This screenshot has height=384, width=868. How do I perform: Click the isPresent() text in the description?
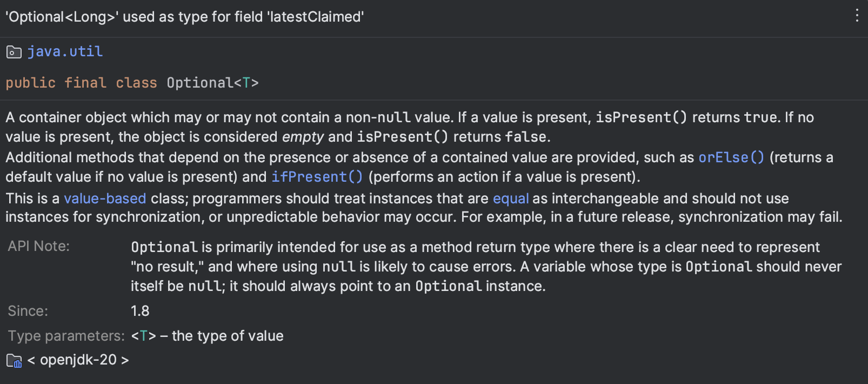640,117
